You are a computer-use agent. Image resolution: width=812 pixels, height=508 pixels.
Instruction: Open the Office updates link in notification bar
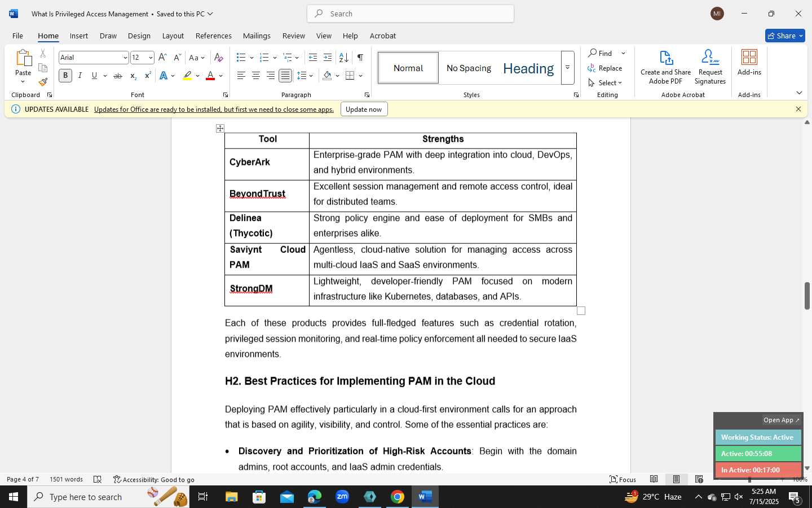pyautogui.click(x=214, y=110)
